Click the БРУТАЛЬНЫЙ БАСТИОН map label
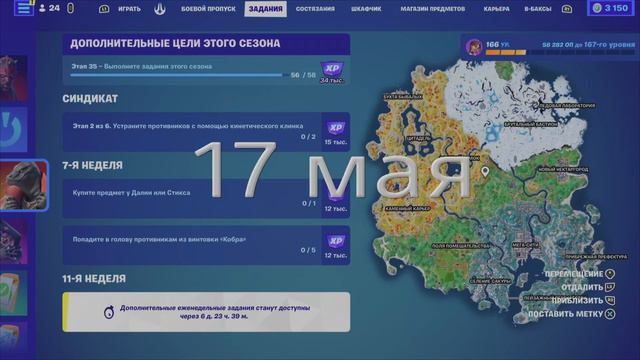Image resolution: width=640 pixels, height=360 pixels. pyautogui.click(x=531, y=124)
